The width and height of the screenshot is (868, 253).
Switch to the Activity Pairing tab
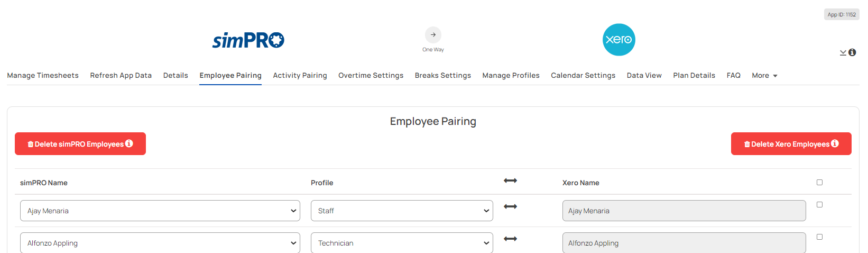(x=300, y=76)
